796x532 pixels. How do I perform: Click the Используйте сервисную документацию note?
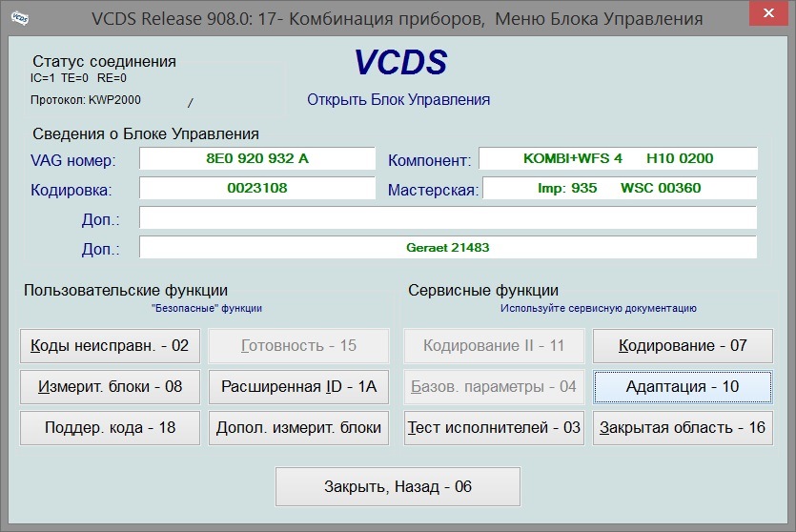[x=599, y=308]
